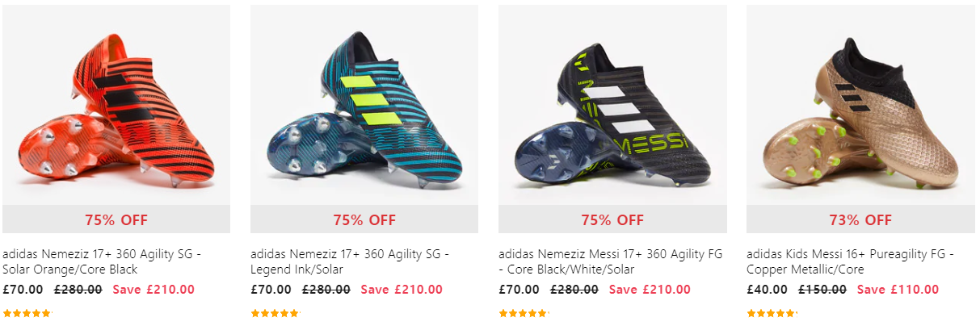Click 75% OFF banner on Nemeziz Messi boot

[612, 219]
